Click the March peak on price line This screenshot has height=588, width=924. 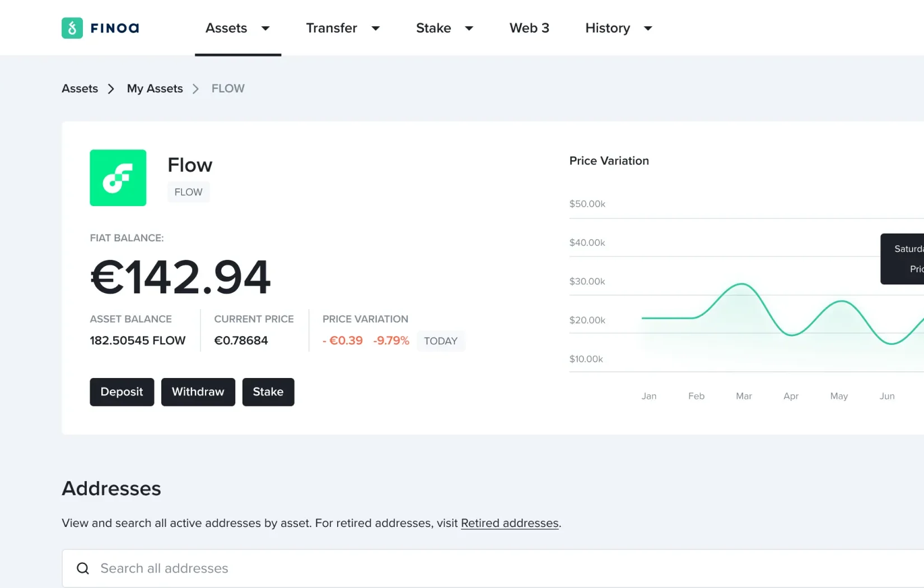point(742,284)
